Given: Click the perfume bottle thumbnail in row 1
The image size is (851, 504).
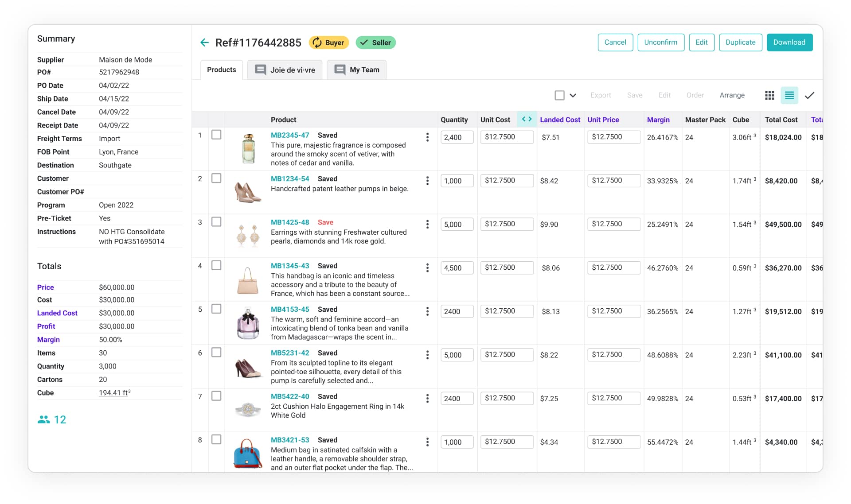Looking at the screenshot, I should tap(248, 149).
